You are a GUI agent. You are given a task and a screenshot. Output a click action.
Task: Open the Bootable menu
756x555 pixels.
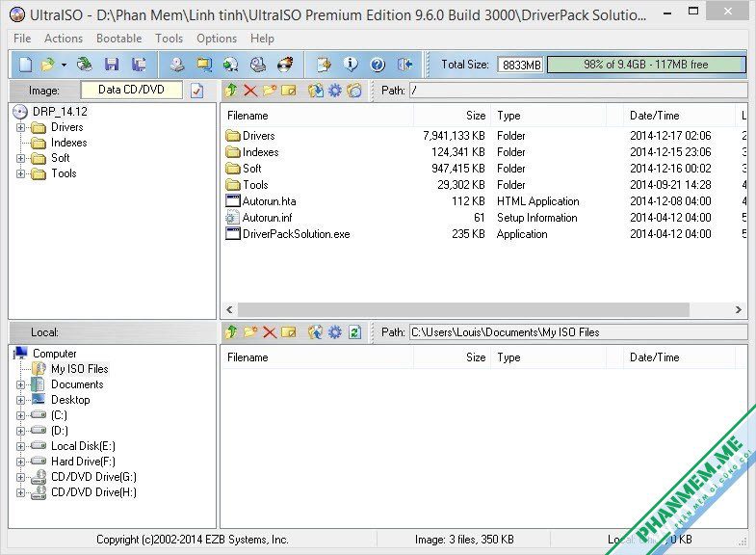tap(119, 39)
